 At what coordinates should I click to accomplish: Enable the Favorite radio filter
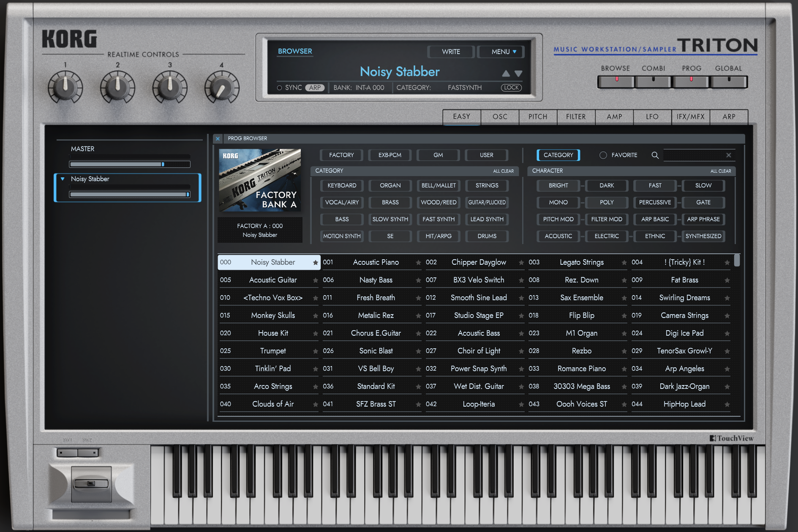(x=603, y=155)
